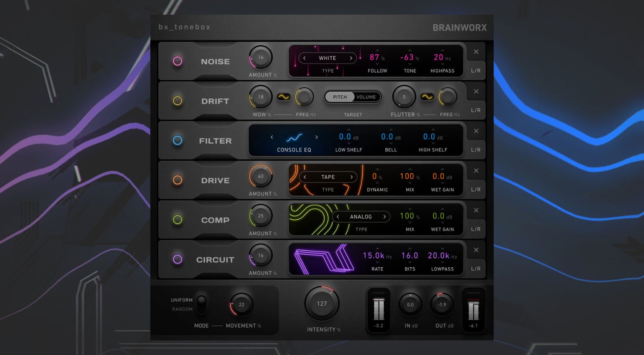This screenshot has width=644, height=355.
Task: Click right arrow to change WHITE noise type
Action: pyautogui.click(x=352, y=58)
